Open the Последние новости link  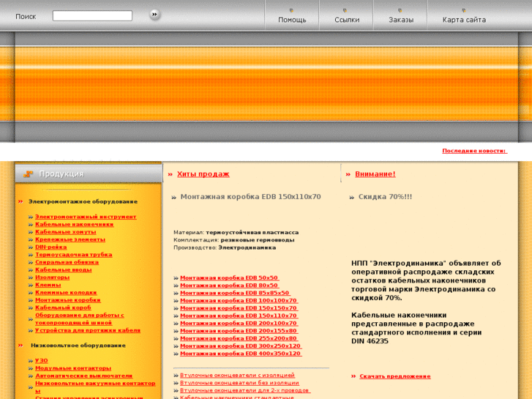[x=473, y=151]
